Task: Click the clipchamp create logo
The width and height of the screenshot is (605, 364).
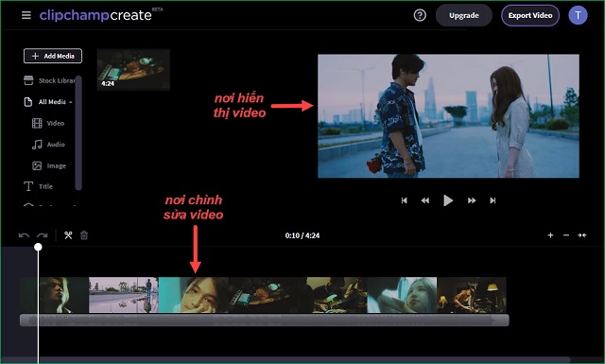Action: 95,15
